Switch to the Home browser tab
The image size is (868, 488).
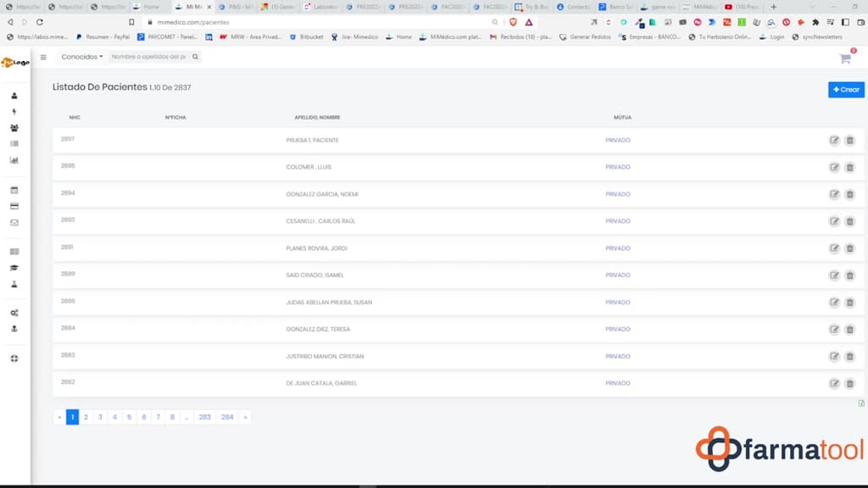149,7
